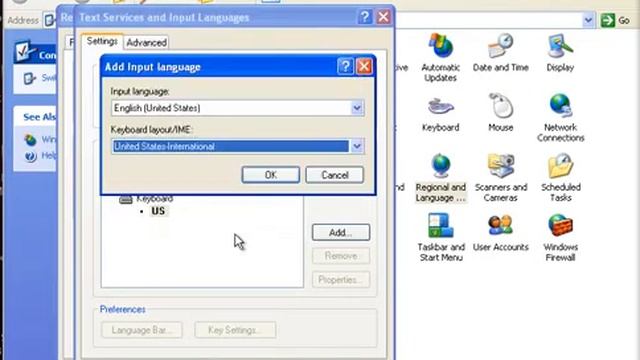Open the Display settings icon
Screen dimensions: 640x360
[x=560, y=46]
